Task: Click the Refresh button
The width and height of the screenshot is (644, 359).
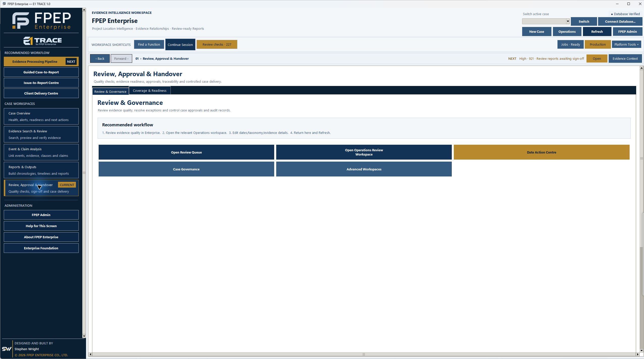Action: (597, 32)
